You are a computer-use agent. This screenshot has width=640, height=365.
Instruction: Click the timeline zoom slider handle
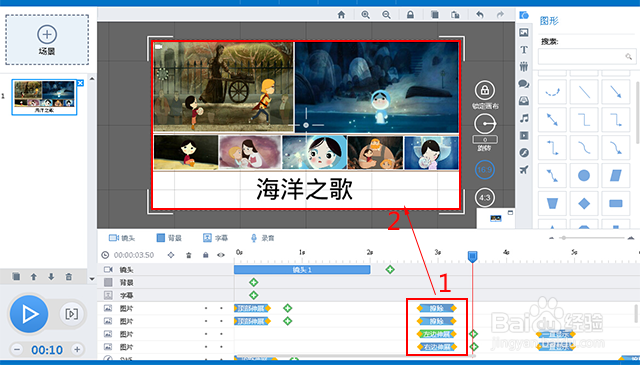point(564,238)
